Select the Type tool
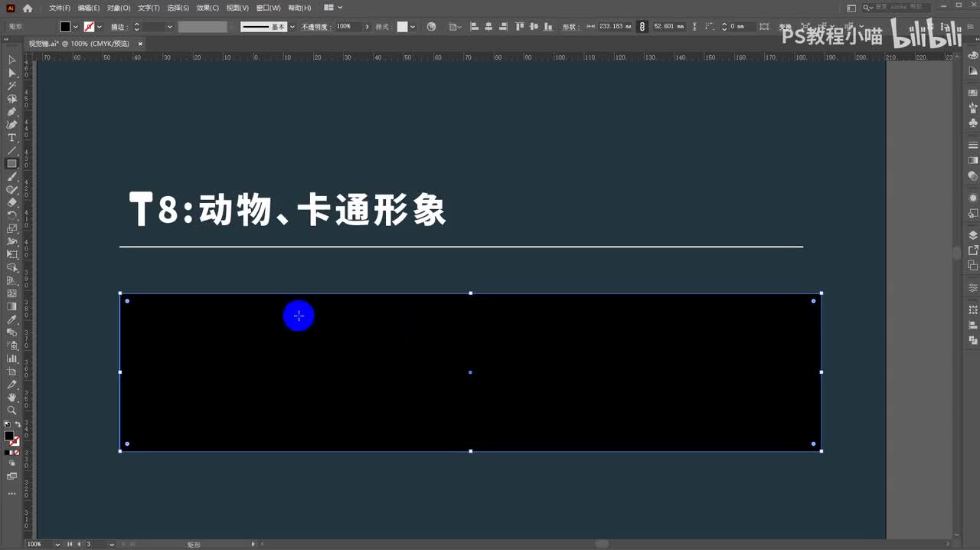The width and height of the screenshot is (980, 550). coord(11,137)
